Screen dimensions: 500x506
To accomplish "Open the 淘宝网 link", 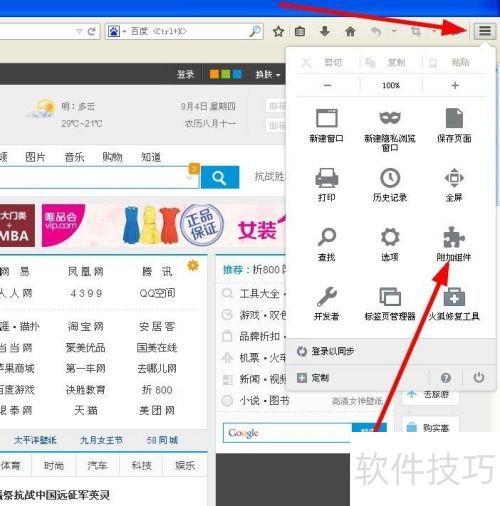I will pos(86,326).
